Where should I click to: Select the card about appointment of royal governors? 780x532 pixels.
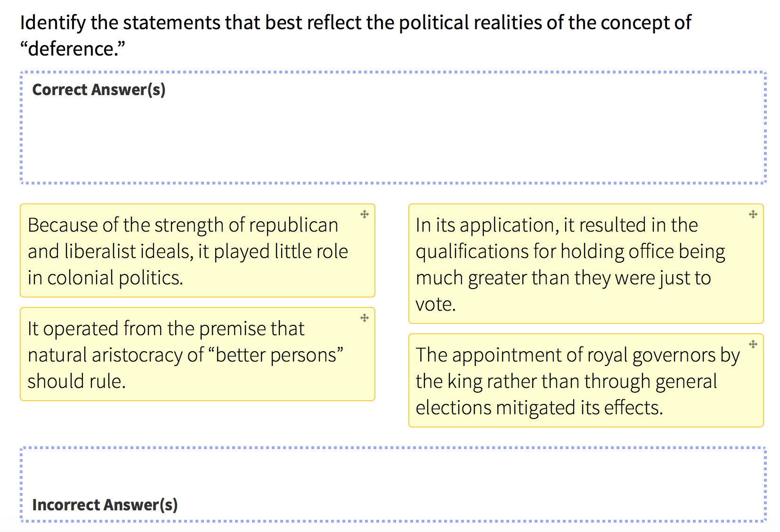coord(586,380)
